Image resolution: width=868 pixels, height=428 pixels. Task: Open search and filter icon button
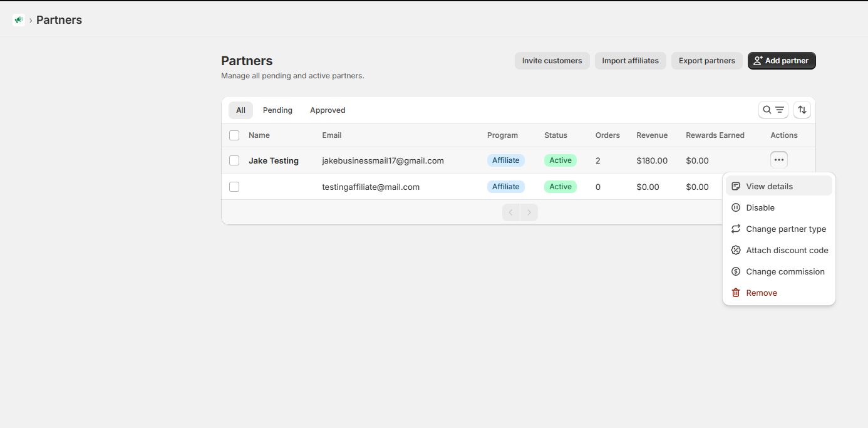pos(773,110)
